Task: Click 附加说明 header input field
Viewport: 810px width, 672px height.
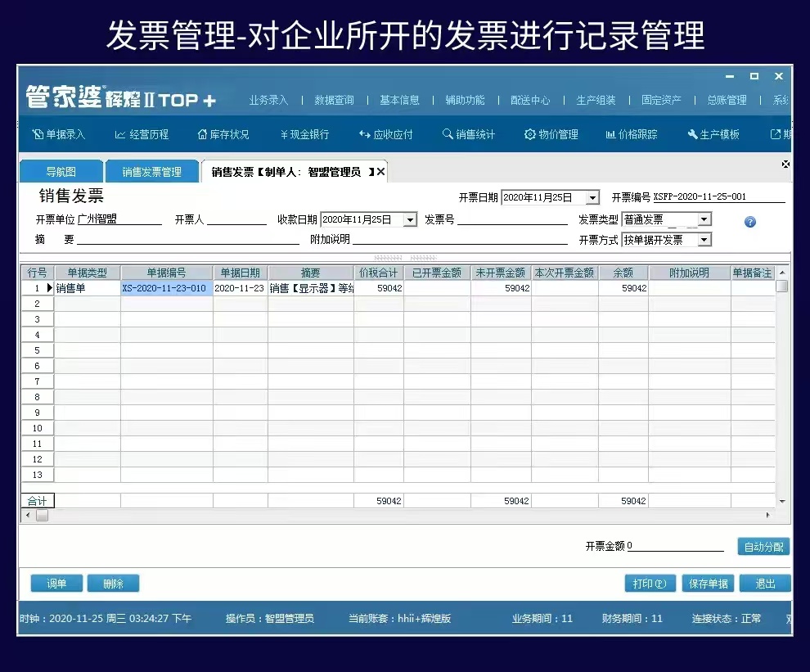Action: (x=460, y=239)
